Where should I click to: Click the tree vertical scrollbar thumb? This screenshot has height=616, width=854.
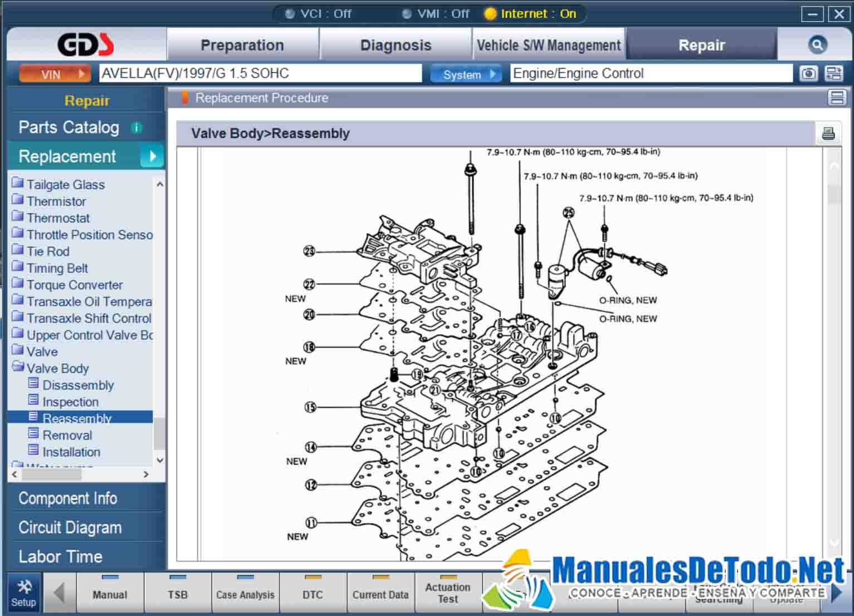160,433
